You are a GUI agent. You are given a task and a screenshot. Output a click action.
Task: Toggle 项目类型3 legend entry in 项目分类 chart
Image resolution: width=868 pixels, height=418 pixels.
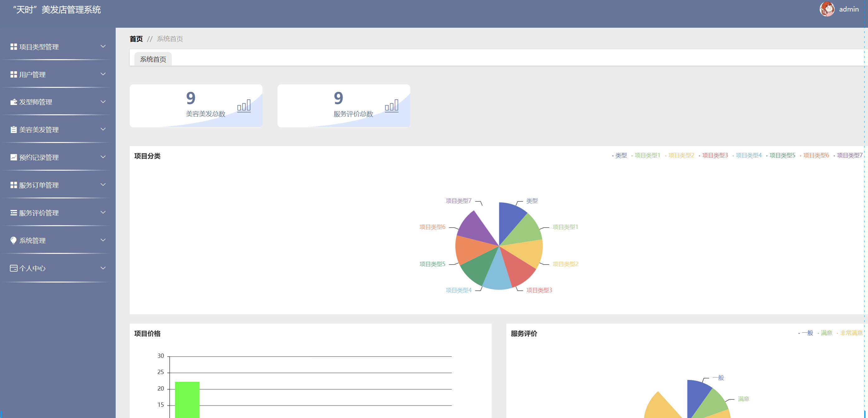(x=714, y=155)
